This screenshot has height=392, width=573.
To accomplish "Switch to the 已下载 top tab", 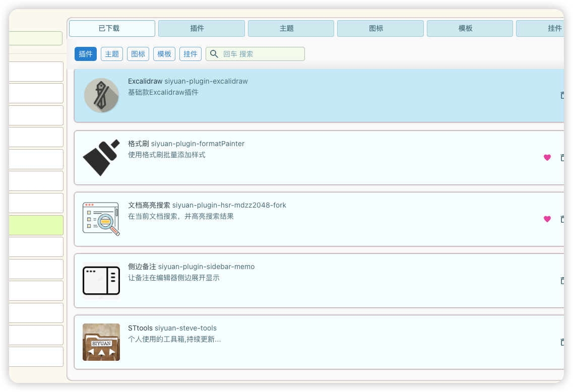I will tap(112, 29).
